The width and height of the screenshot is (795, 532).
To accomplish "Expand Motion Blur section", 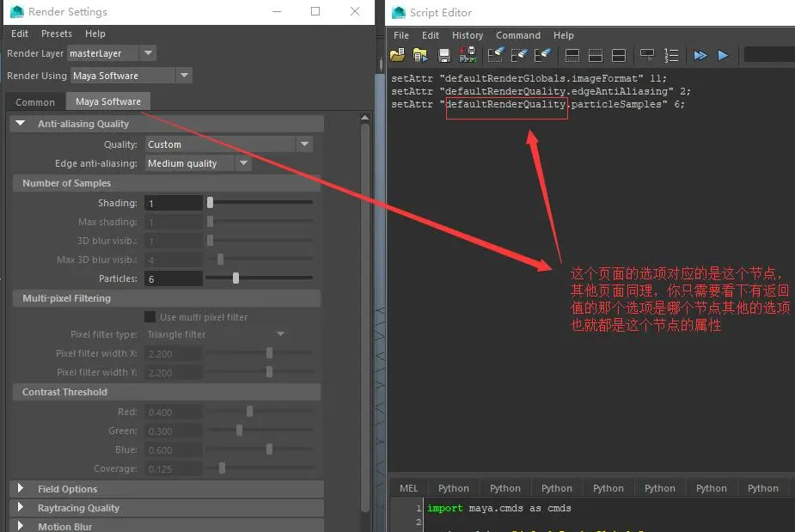I will 21,526.
